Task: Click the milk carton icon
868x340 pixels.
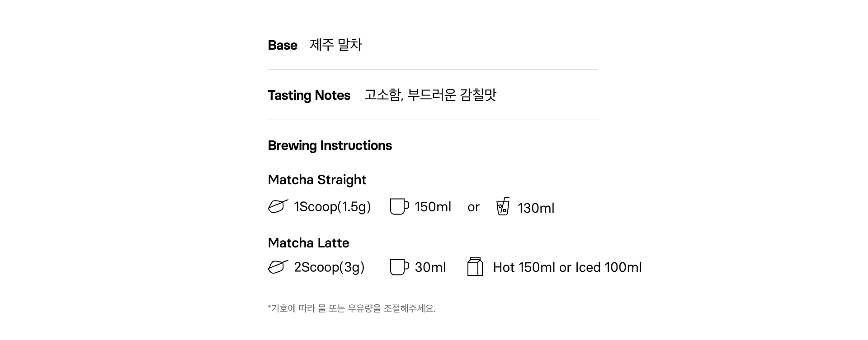Action: pyautogui.click(x=475, y=267)
